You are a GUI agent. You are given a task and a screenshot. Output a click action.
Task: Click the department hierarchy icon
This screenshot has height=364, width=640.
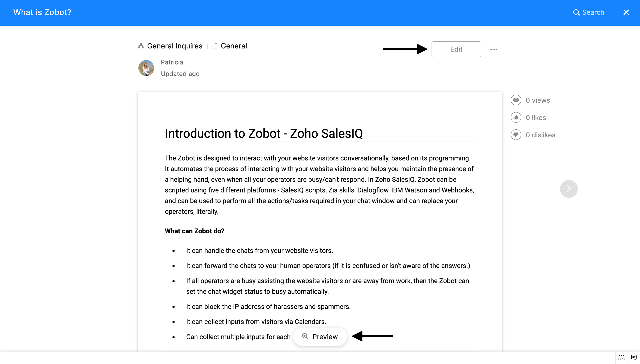pyautogui.click(x=141, y=46)
